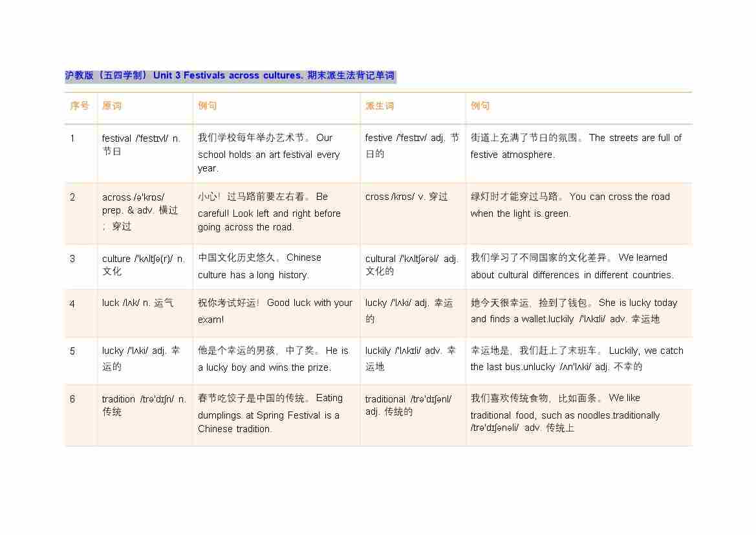Click the derived word 'cultural' cell
The image size is (756, 535).
click(x=411, y=265)
